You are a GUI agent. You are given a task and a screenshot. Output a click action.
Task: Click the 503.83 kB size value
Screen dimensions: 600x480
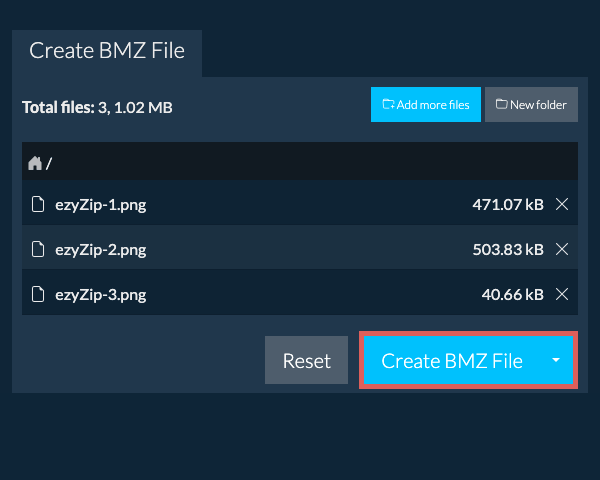[x=508, y=250]
